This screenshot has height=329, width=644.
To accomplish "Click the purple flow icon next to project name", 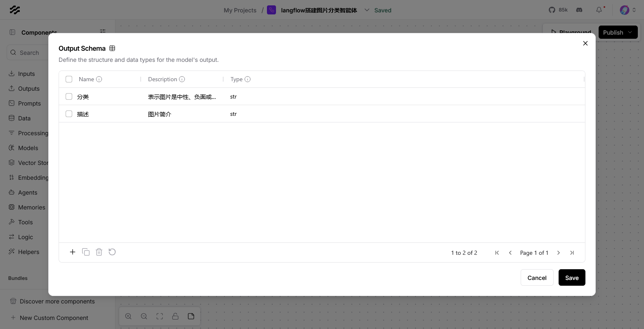I will (x=271, y=10).
